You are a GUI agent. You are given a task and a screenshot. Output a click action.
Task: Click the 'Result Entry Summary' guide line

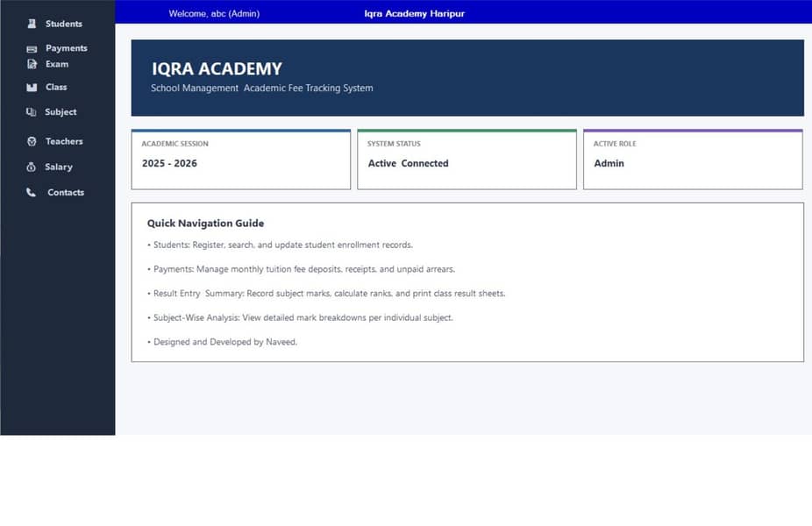(x=326, y=294)
